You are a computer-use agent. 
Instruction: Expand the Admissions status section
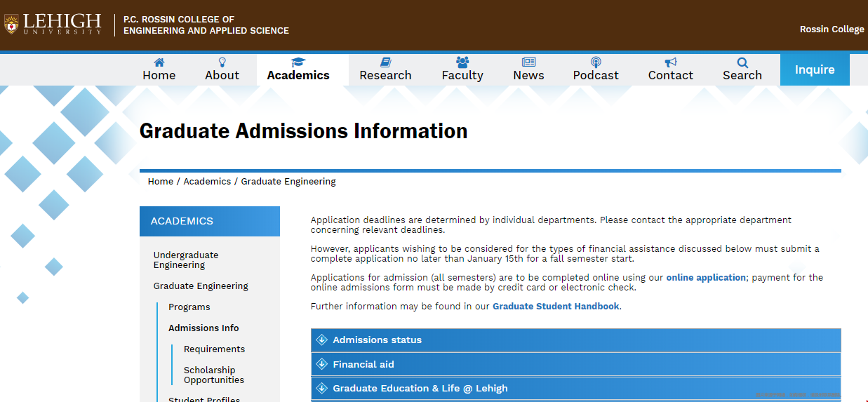tap(575, 340)
